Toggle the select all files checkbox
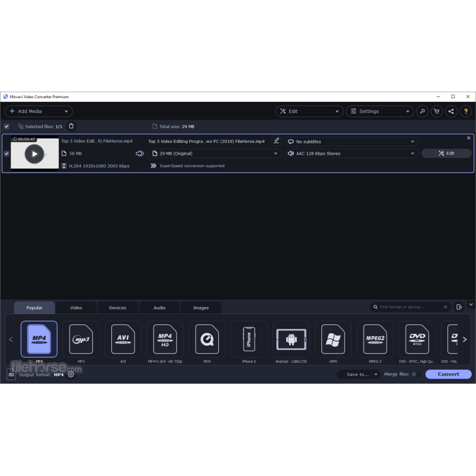Image resolution: width=476 pixels, height=476 pixels. coord(7,126)
